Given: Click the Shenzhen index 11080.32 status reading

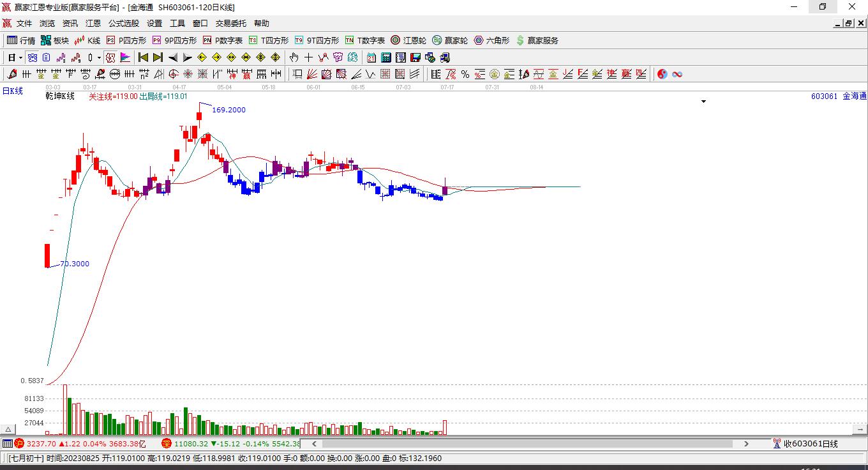Looking at the screenshot, I should point(191,444).
